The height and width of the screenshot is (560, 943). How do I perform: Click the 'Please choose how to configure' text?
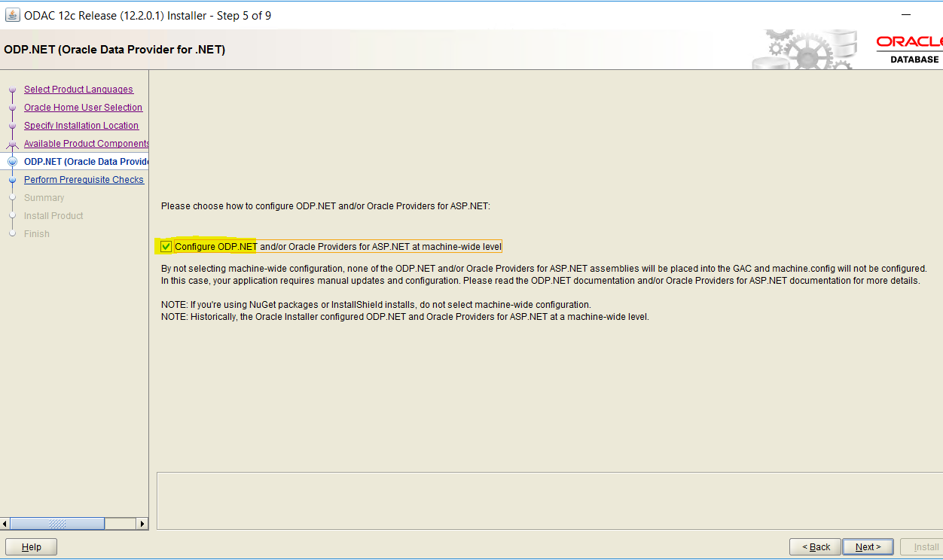(x=325, y=205)
